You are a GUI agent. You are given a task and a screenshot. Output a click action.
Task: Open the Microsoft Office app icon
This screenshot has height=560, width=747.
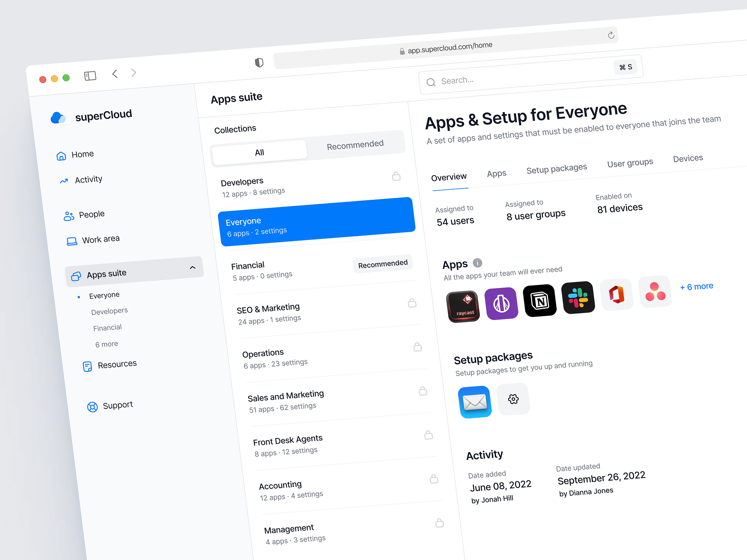pyautogui.click(x=616, y=295)
